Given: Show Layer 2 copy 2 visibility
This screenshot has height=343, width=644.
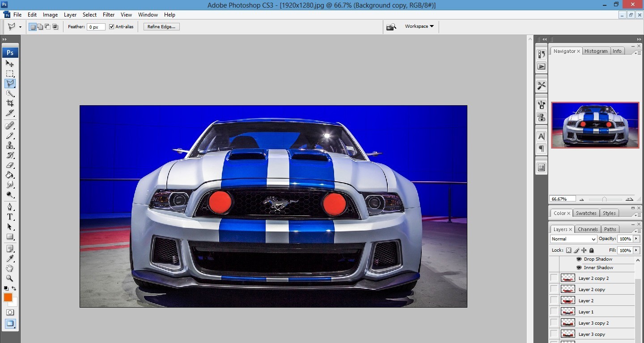Looking at the screenshot, I should tap(554, 278).
